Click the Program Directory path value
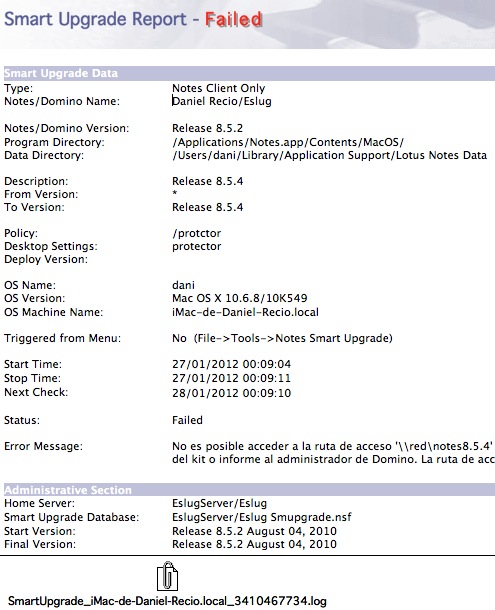The image size is (495, 610). tap(288, 142)
